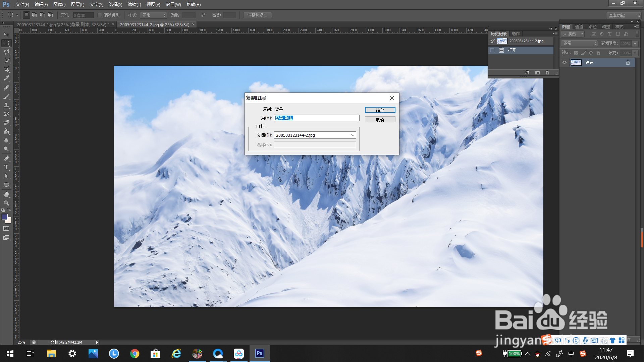Hide the 背景 layer eye icon

565,63
